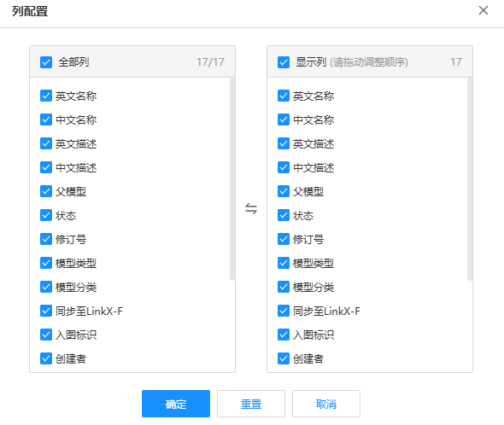Uncheck 英文描述 in the 全部列 list
Image resolution: width=504 pixels, height=425 pixels.
(x=46, y=143)
